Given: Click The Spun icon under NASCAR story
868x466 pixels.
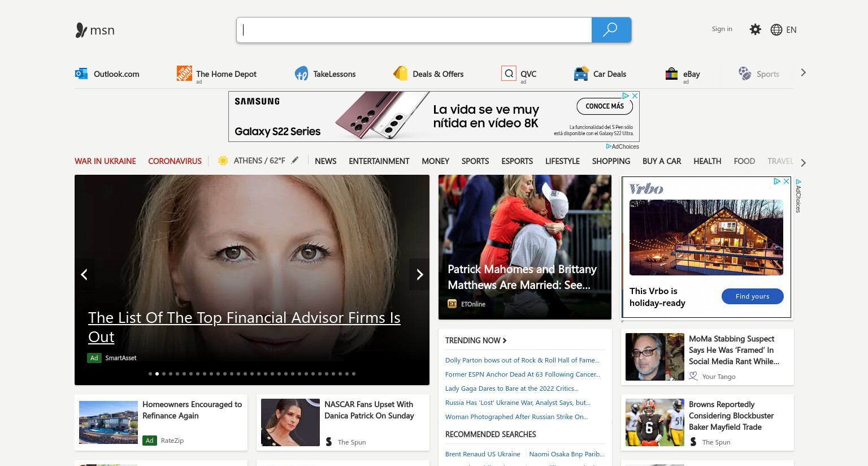Looking at the screenshot, I should pos(329,442).
